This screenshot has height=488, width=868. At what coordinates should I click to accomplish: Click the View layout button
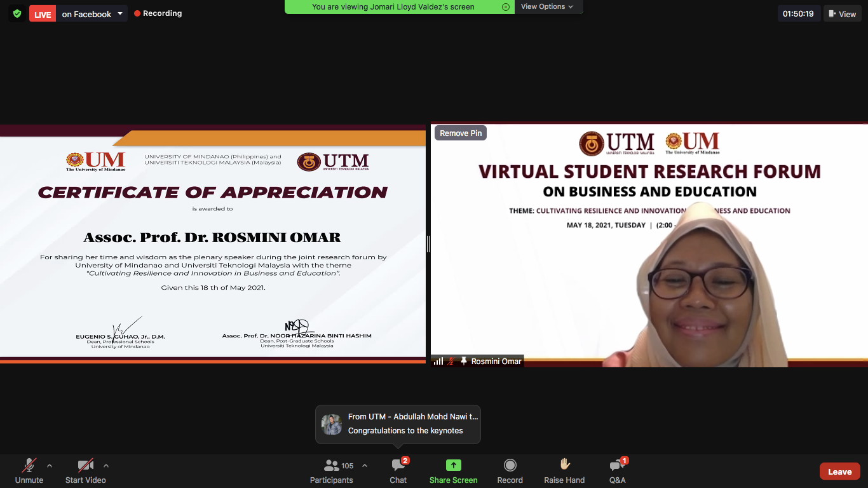click(x=843, y=14)
